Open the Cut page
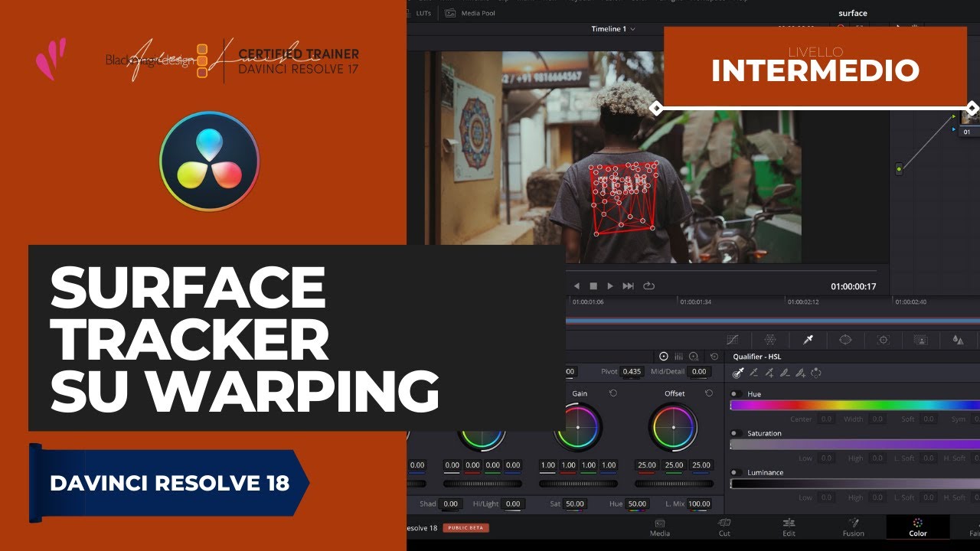980x551 pixels. click(724, 527)
